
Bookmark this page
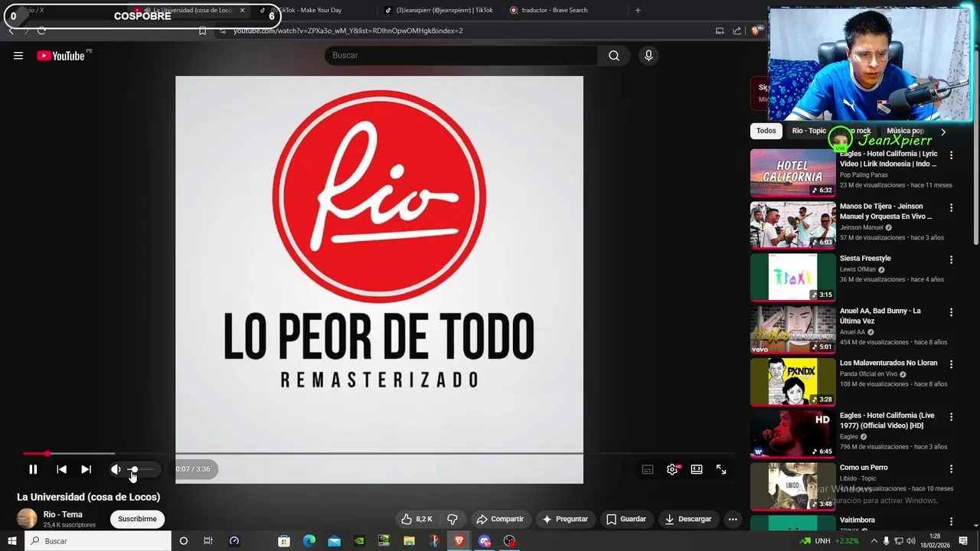click(x=202, y=31)
